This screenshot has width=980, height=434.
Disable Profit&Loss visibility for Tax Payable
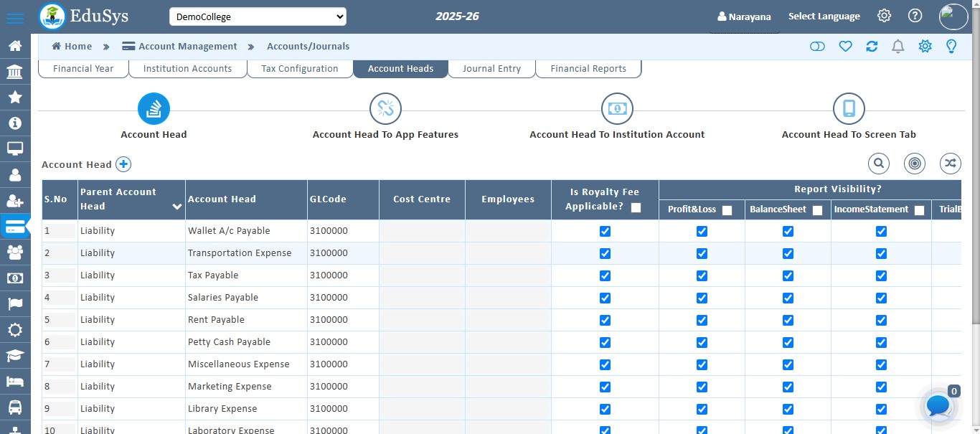(x=702, y=275)
